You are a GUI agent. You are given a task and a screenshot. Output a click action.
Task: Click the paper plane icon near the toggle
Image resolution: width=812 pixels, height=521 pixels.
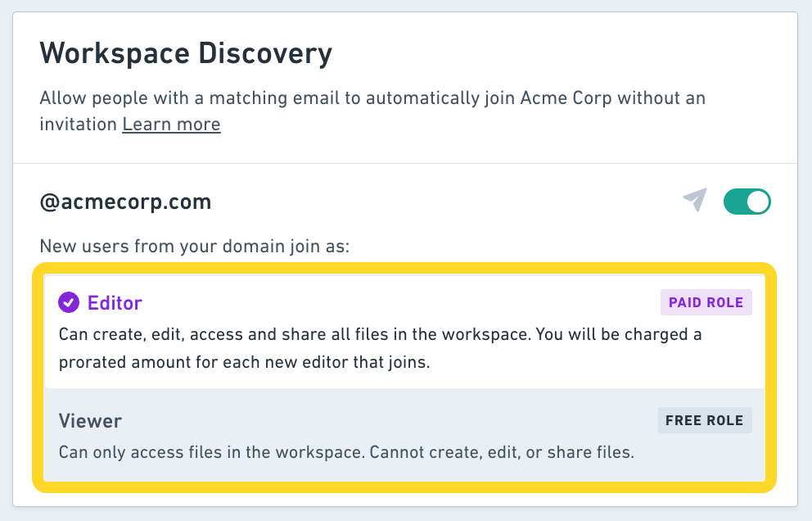[694, 201]
